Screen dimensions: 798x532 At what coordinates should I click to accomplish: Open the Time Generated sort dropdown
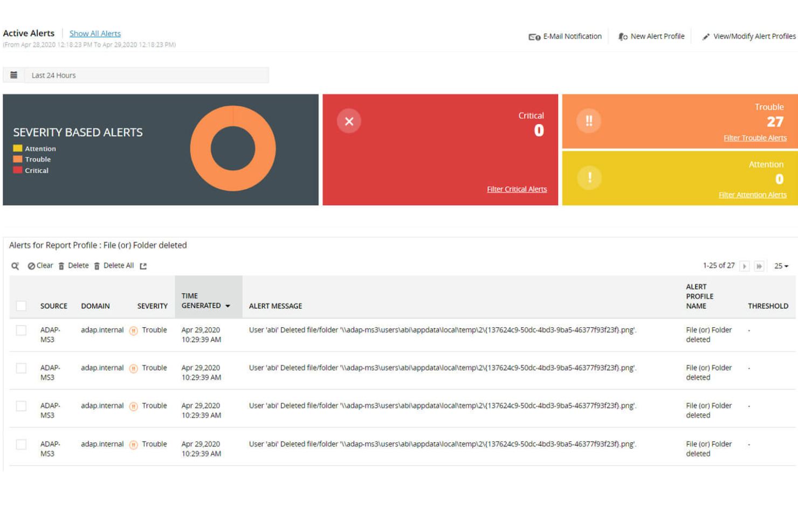228,305
